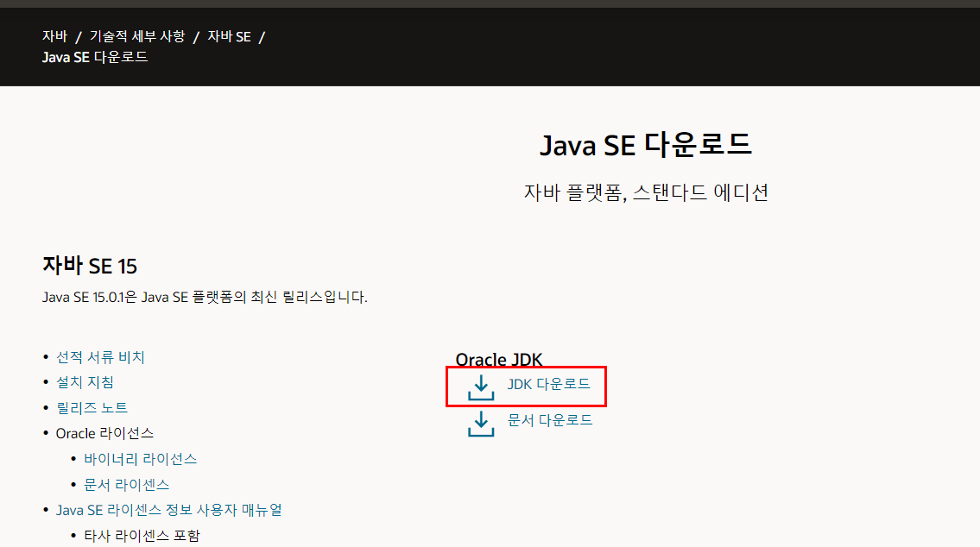Image resolution: width=980 pixels, height=547 pixels.
Task: Click Java SE 다운로드 breadcrumb text
Action: point(95,57)
